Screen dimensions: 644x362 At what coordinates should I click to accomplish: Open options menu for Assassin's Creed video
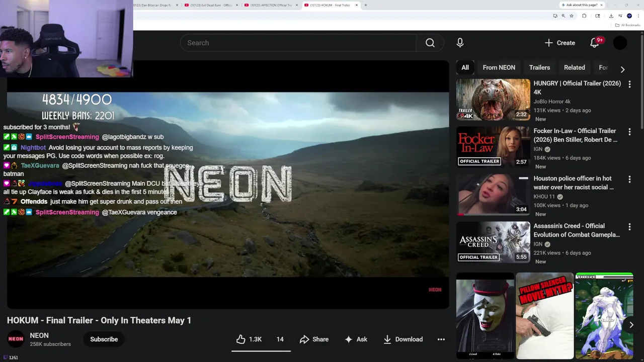pyautogui.click(x=629, y=227)
